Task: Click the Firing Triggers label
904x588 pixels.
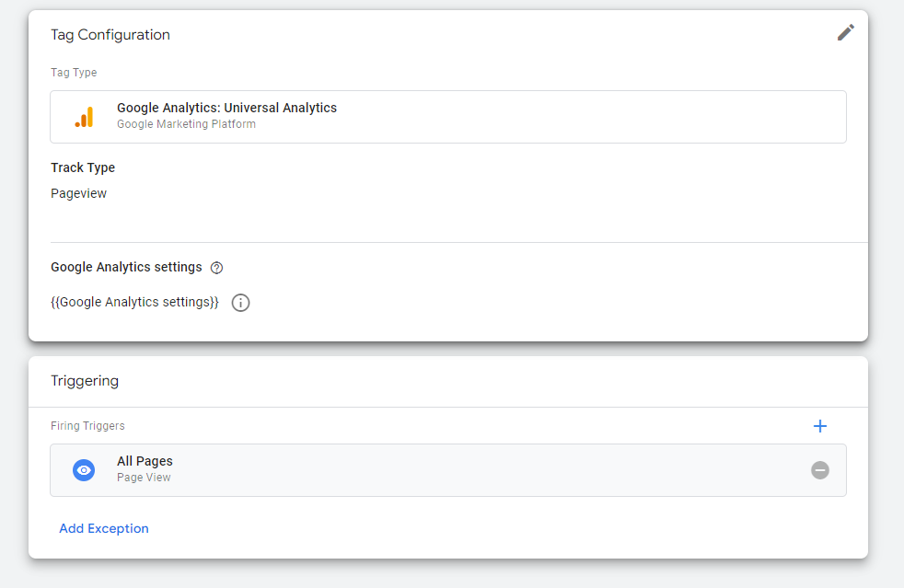Action: (87, 426)
